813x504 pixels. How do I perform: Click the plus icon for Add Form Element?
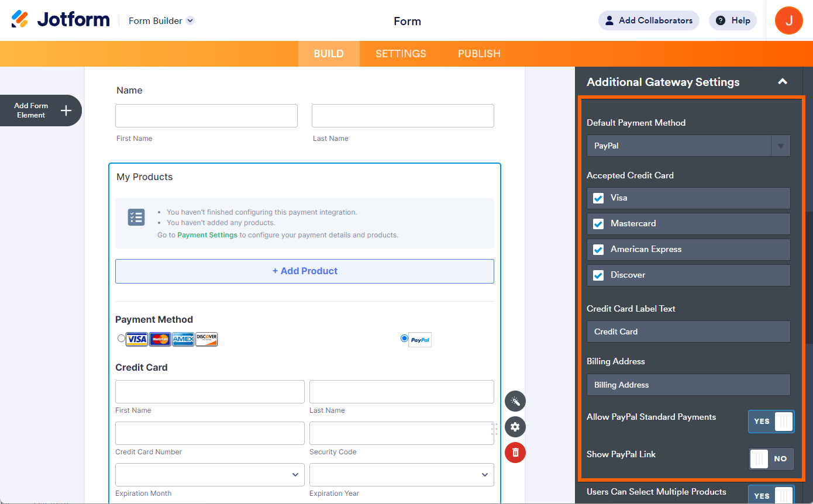[x=66, y=111]
